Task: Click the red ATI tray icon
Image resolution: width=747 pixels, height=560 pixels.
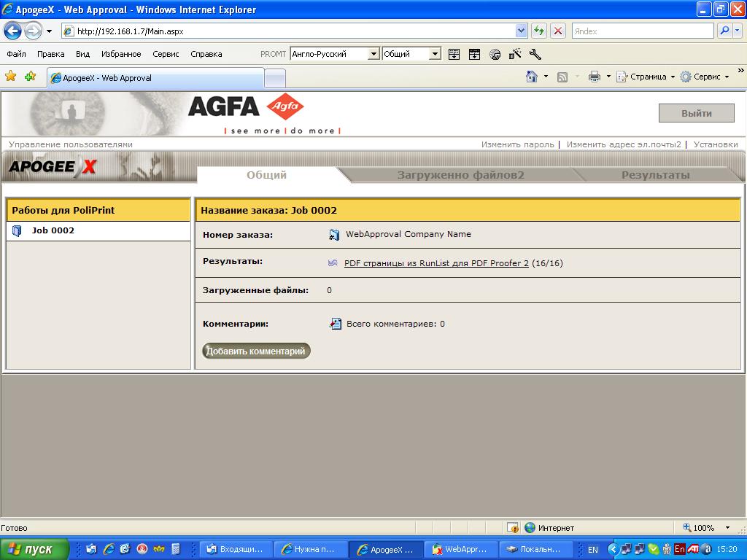Action: point(693,549)
